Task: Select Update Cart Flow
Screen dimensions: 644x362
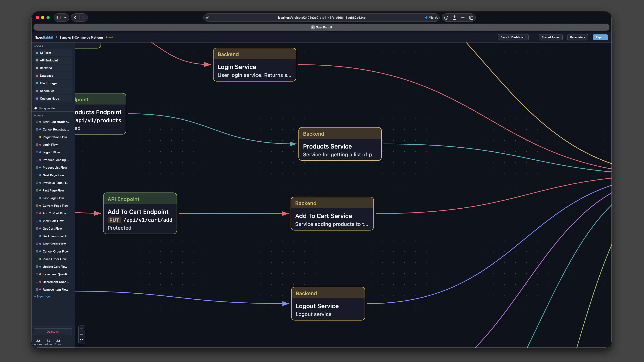Action: [53, 267]
